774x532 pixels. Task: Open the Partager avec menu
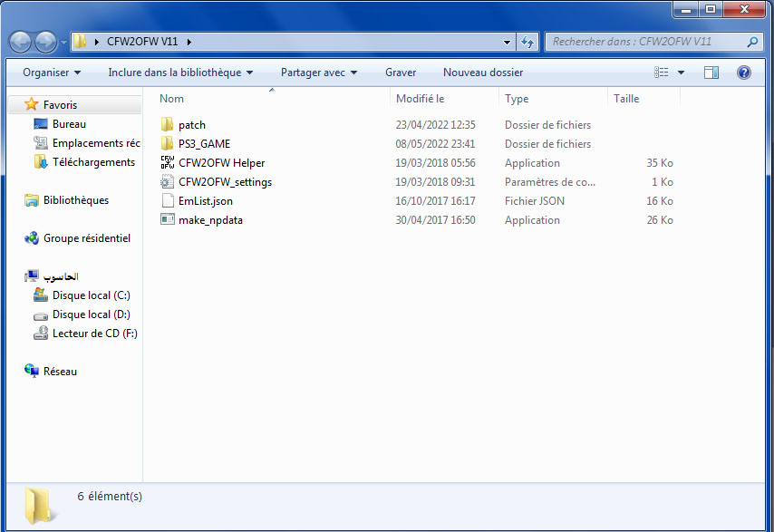tap(318, 73)
